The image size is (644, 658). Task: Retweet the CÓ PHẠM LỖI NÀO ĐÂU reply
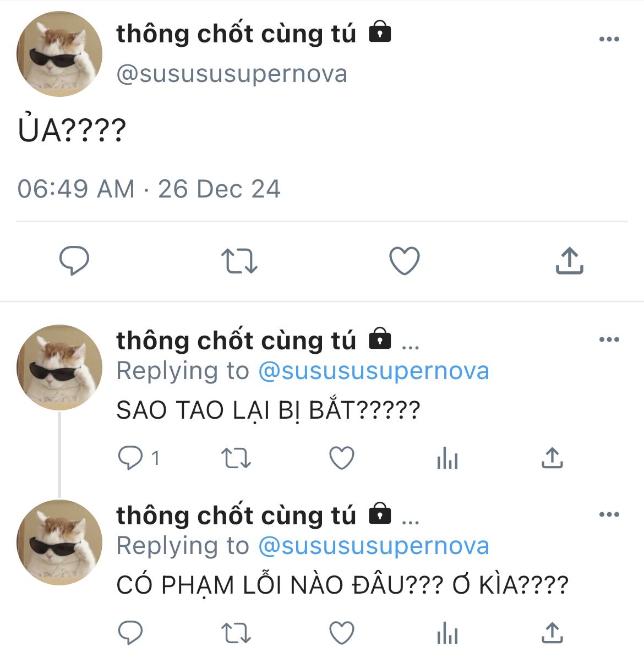click(236, 633)
